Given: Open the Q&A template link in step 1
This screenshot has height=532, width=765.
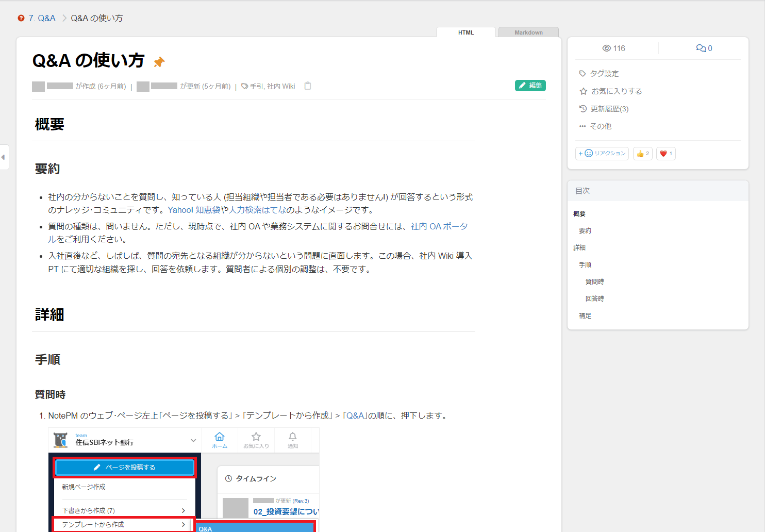Looking at the screenshot, I should click(355, 415).
